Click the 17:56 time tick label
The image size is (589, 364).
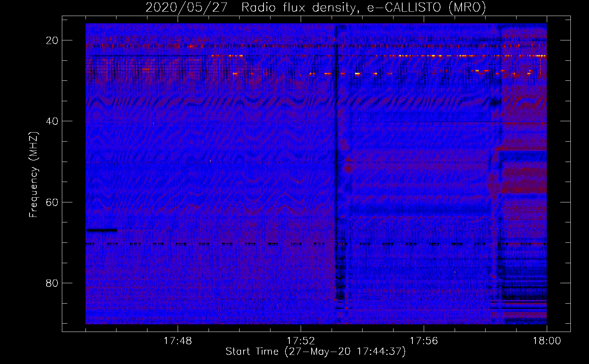(x=424, y=341)
